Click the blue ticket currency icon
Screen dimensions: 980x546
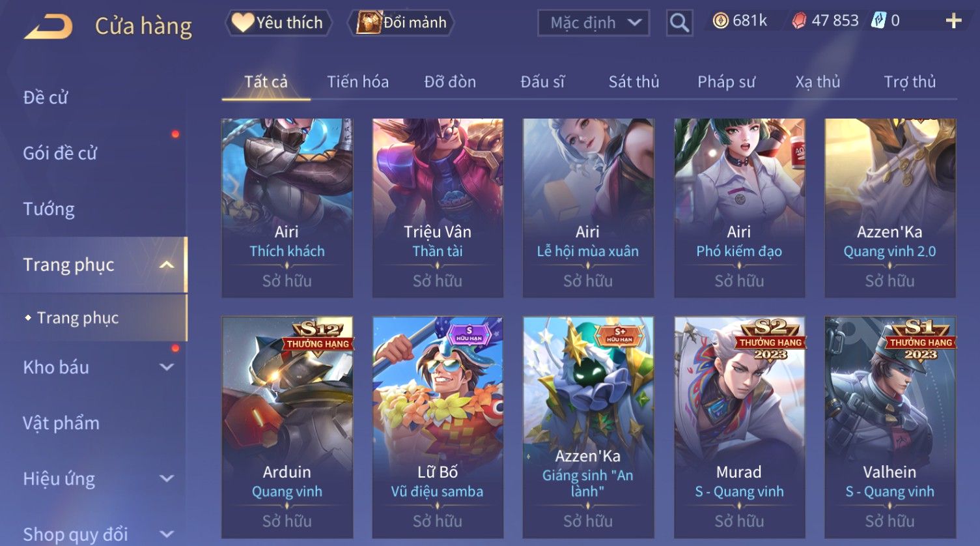(x=878, y=21)
